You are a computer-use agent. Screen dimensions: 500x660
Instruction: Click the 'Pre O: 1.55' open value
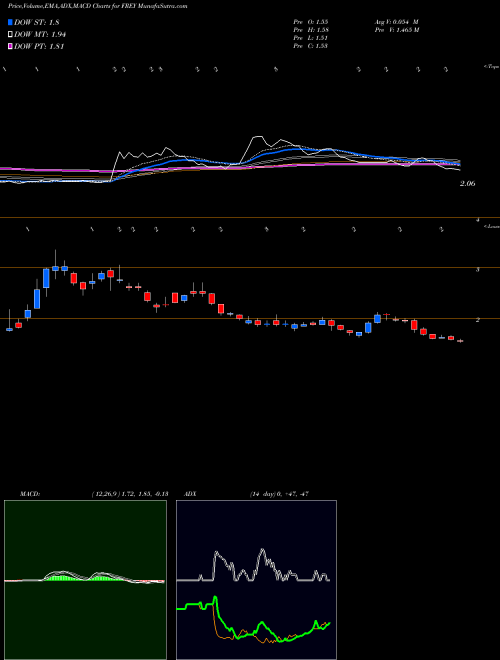point(311,21)
